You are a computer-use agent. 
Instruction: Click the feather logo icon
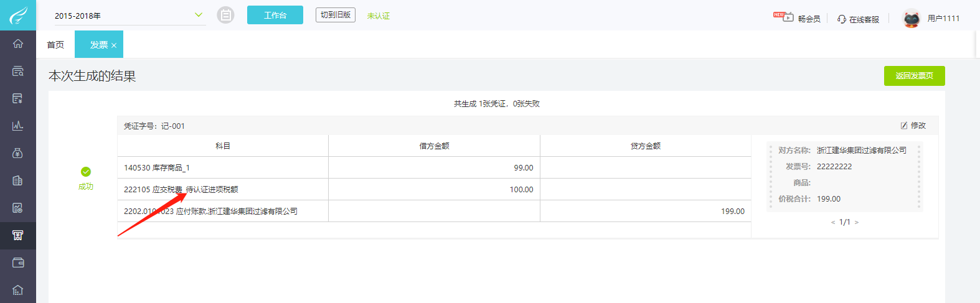[18, 15]
